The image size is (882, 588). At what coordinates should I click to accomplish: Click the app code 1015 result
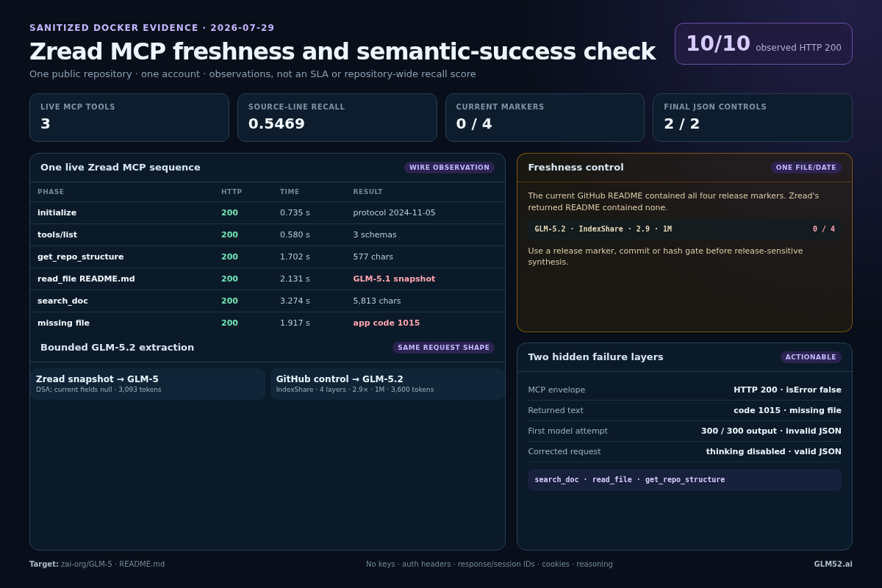[x=387, y=323]
